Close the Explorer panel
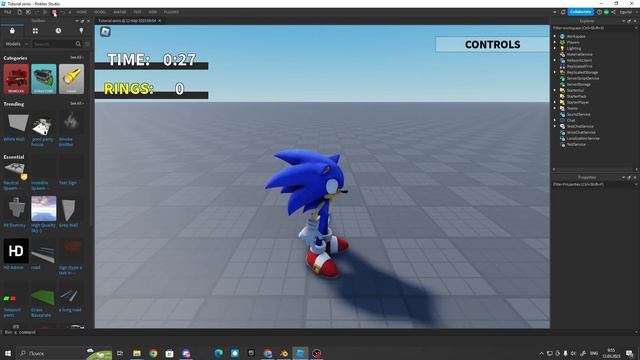Viewport: 640px width, 360px height. click(635, 21)
